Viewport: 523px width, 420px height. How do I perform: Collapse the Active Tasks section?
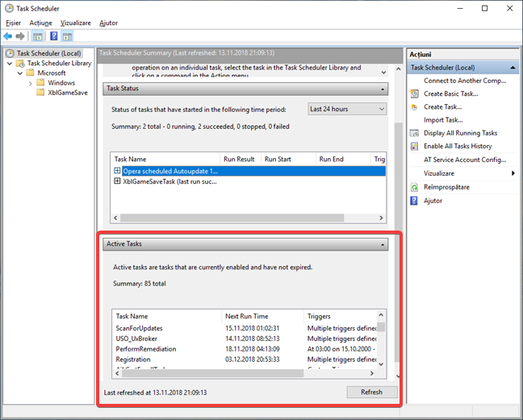click(x=383, y=244)
